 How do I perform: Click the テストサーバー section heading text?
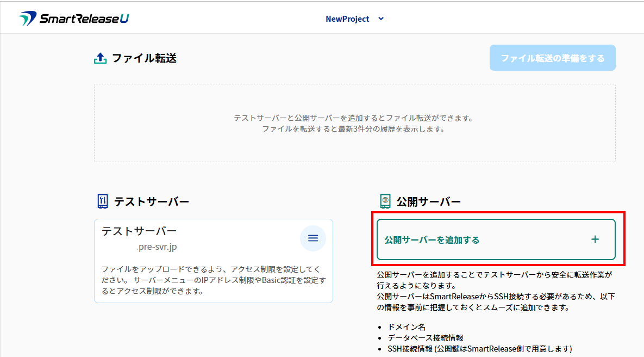coord(151,201)
